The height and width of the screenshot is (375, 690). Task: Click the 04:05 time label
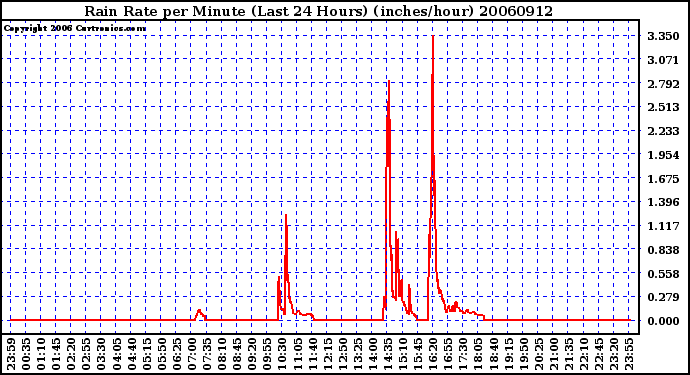pos(116,354)
